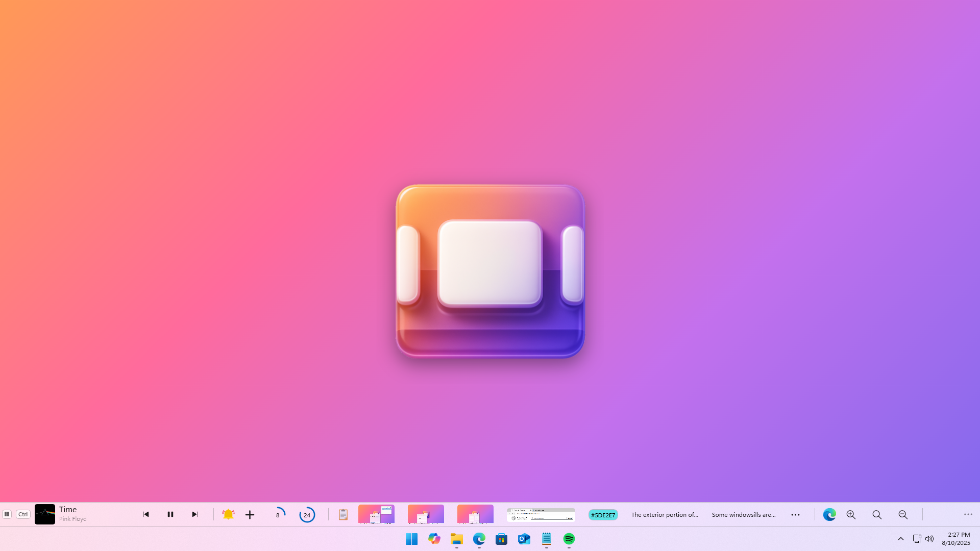Screen dimensions: 980x551
Task: Select the #5DE2E7 color clip
Action: (x=603, y=515)
